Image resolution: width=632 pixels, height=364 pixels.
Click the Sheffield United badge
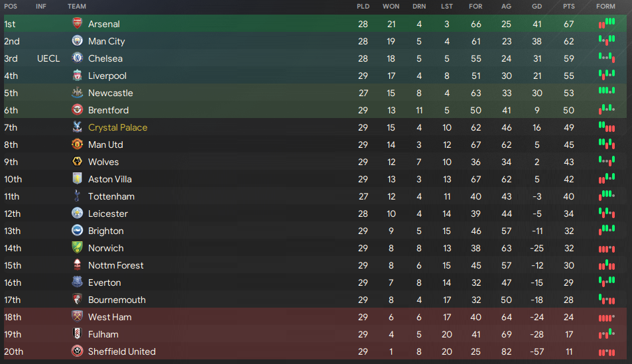pyautogui.click(x=77, y=351)
